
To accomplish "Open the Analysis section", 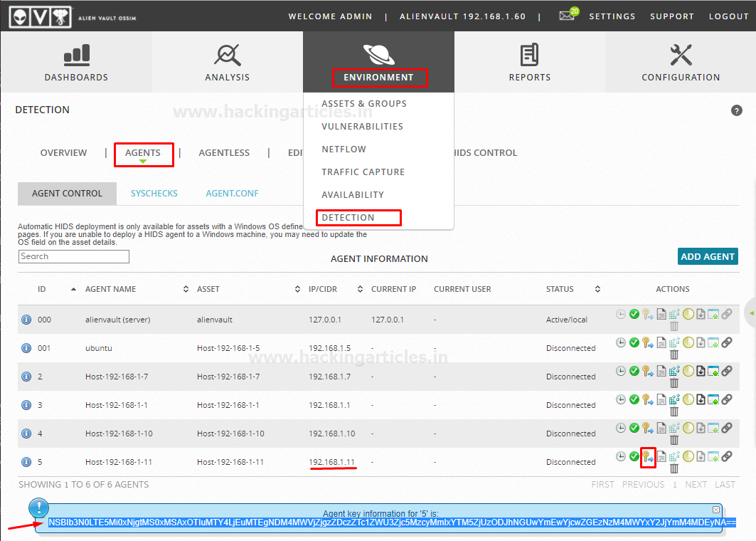I will click(x=227, y=63).
